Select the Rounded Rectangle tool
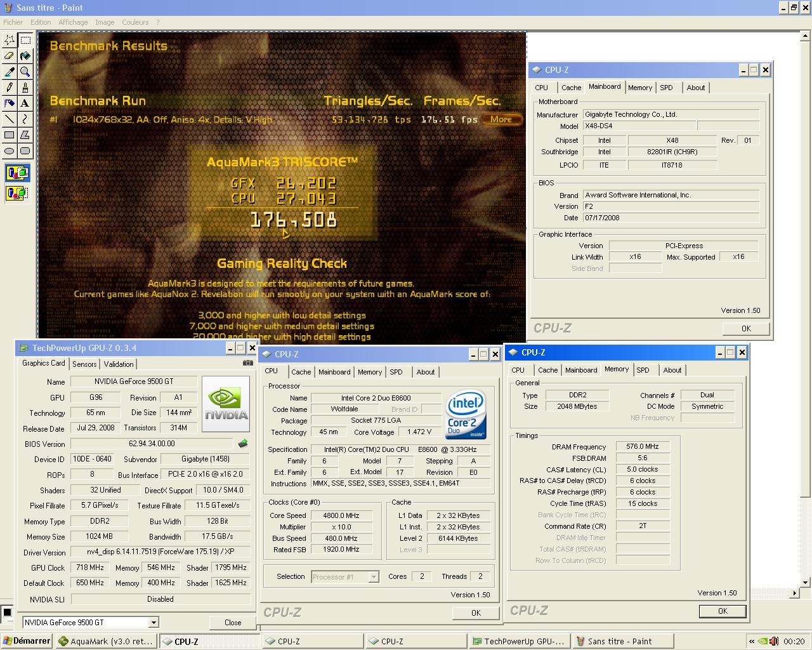Viewport: 812px width, 650px height. 25,151
